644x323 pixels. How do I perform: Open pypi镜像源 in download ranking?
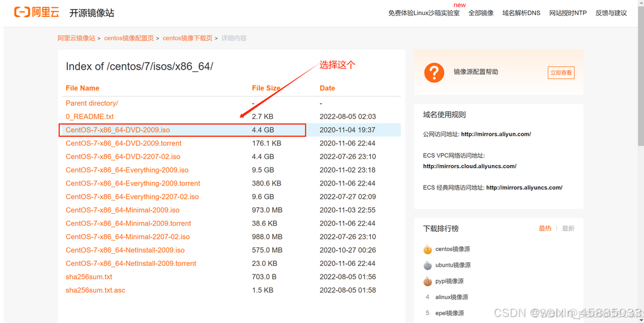pyautogui.click(x=449, y=281)
